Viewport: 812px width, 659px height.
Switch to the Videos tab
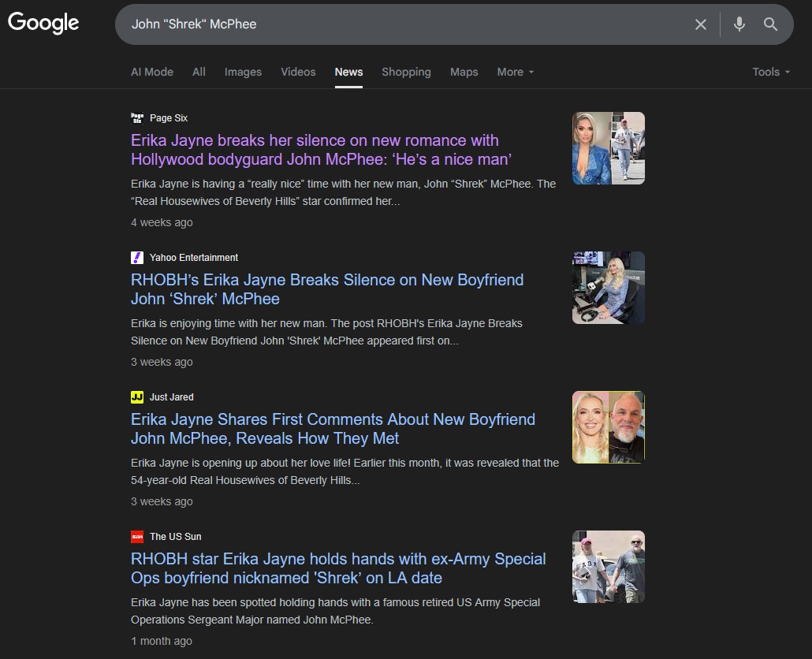298,72
